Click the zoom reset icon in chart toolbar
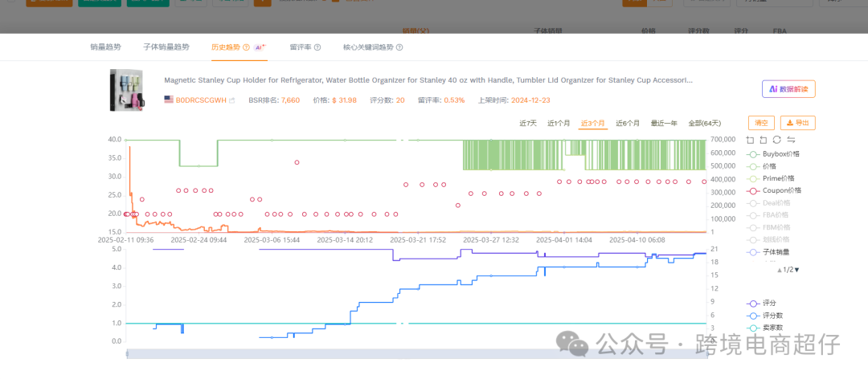The height and width of the screenshot is (379, 868). 764,140
